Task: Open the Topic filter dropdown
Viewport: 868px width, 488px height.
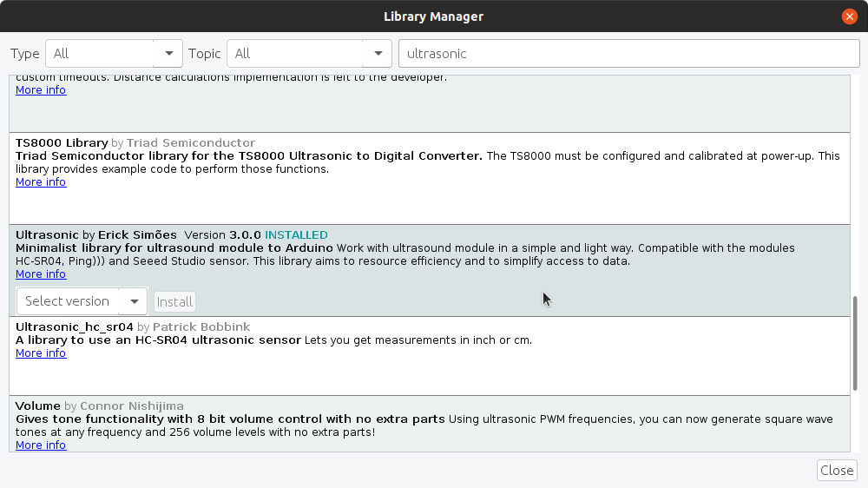Action: (x=309, y=54)
